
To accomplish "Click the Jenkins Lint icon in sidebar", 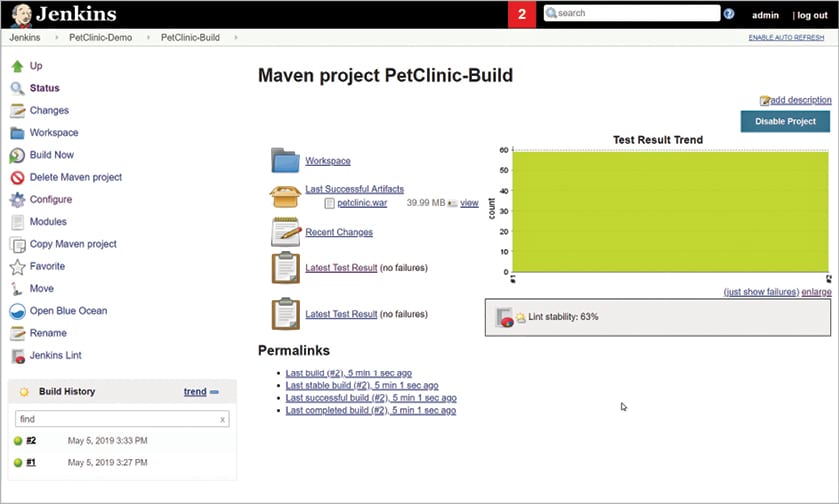I will pos(18,356).
